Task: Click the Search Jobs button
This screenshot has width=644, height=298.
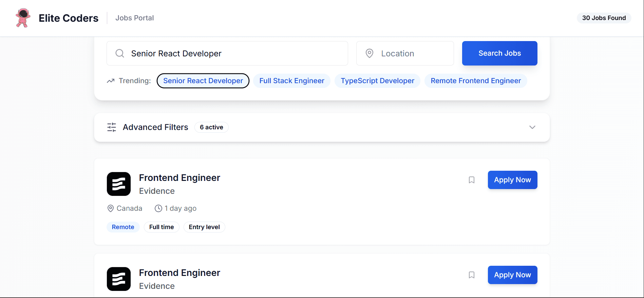Action: click(500, 53)
